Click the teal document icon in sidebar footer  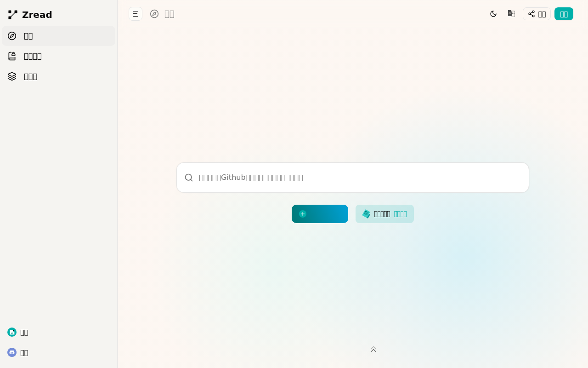point(12,332)
